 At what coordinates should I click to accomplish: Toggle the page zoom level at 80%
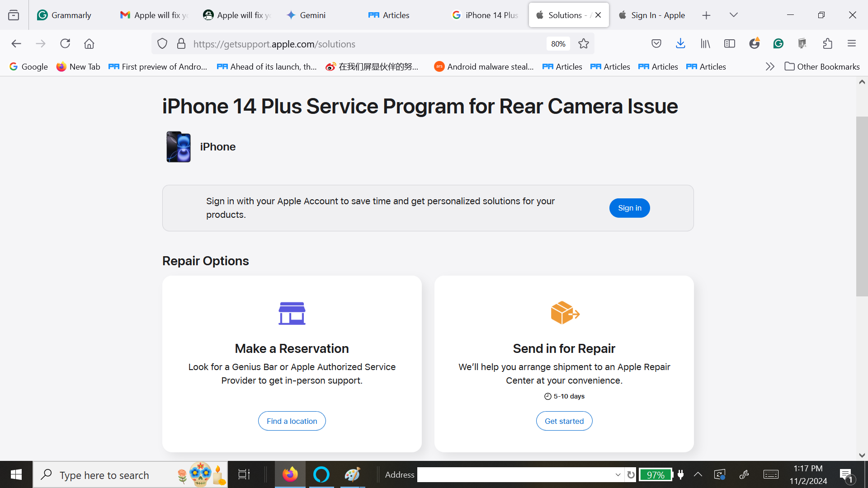click(557, 43)
